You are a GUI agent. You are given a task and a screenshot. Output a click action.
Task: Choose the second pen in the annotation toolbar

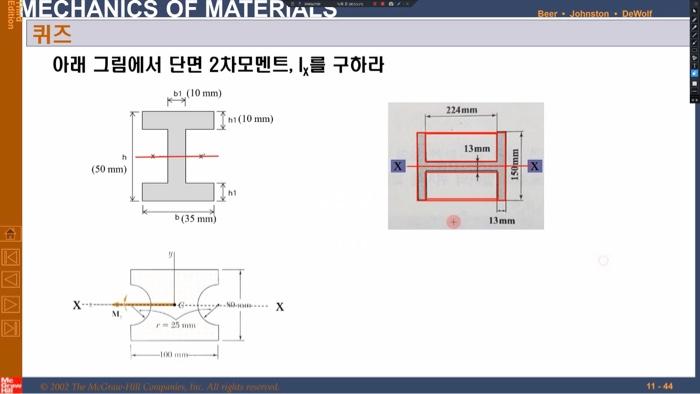pos(694,27)
